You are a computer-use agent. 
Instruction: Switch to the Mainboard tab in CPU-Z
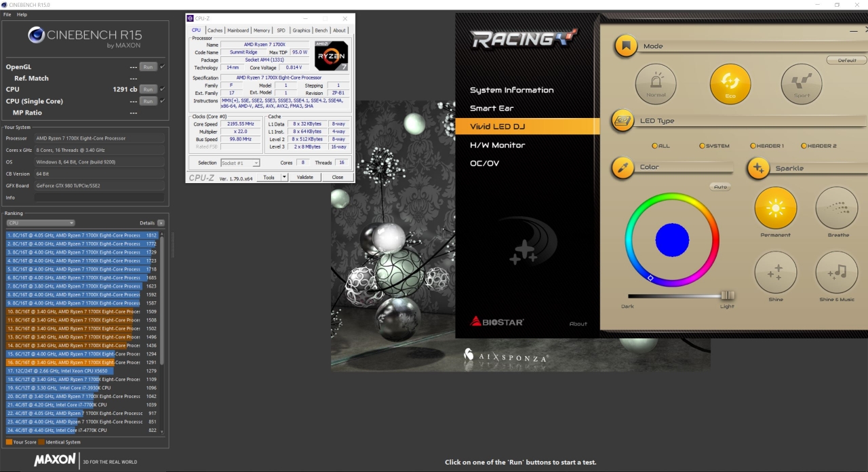point(238,31)
